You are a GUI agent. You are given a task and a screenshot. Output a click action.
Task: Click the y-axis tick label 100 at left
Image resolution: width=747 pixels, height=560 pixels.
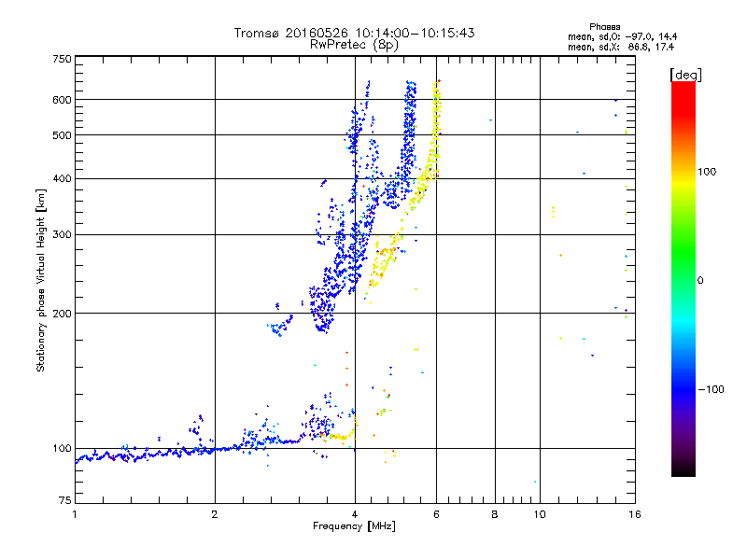pyautogui.click(x=62, y=449)
